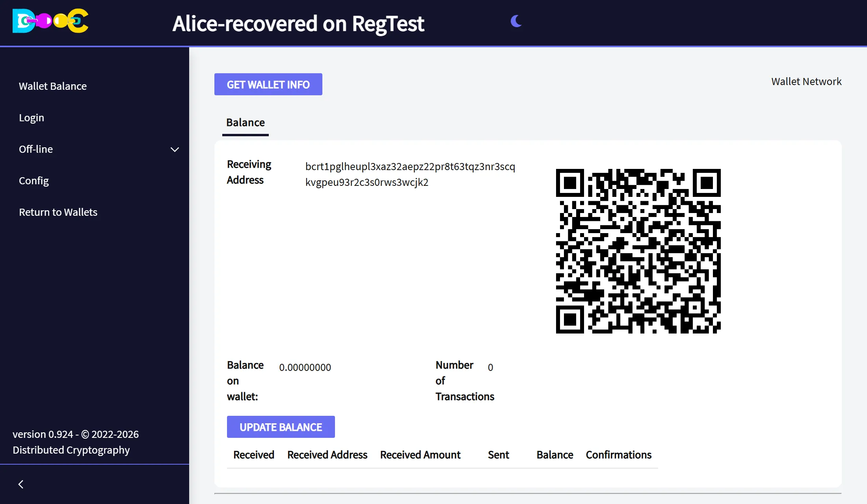Click the 0.00000000 balance value
The width and height of the screenshot is (867, 504).
pyautogui.click(x=305, y=367)
